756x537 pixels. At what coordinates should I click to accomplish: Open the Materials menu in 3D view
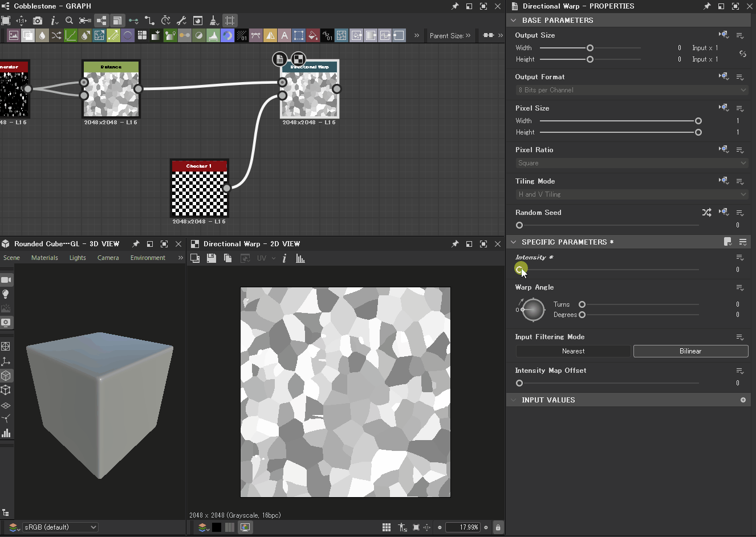click(44, 258)
